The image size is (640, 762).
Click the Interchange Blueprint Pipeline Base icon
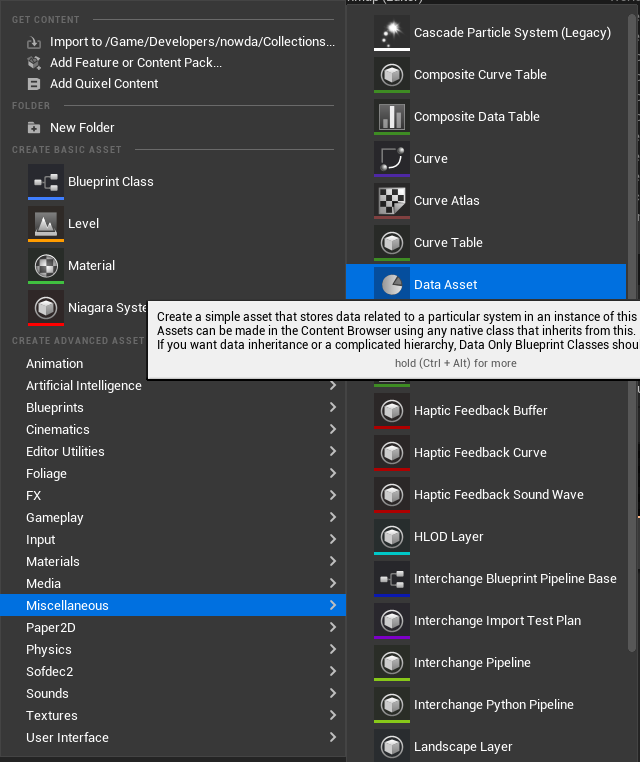pos(392,579)
